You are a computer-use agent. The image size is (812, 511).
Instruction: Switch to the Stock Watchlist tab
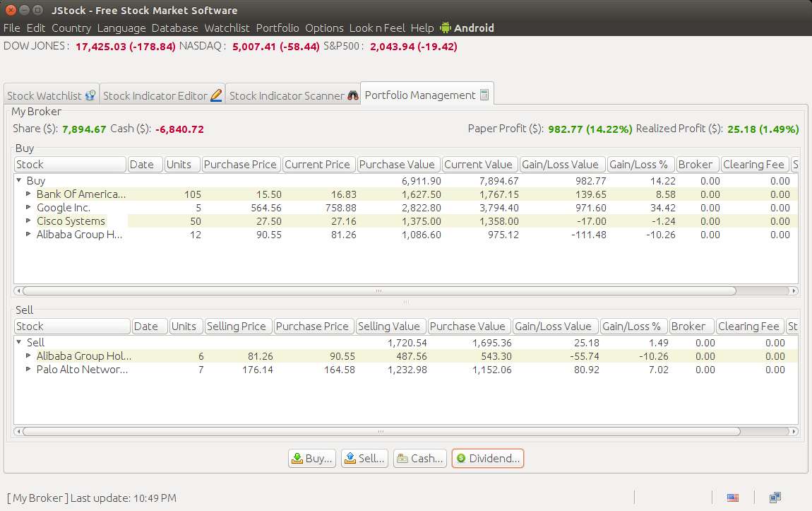[x=52, y=95]
